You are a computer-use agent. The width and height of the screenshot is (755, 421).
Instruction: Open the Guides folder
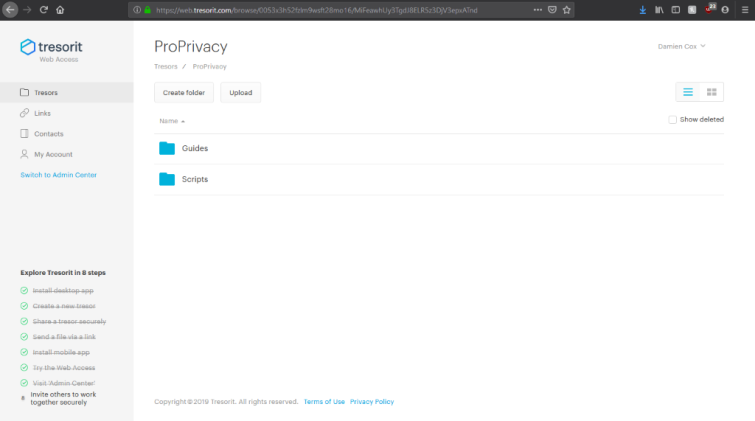(x=439, y=148)
